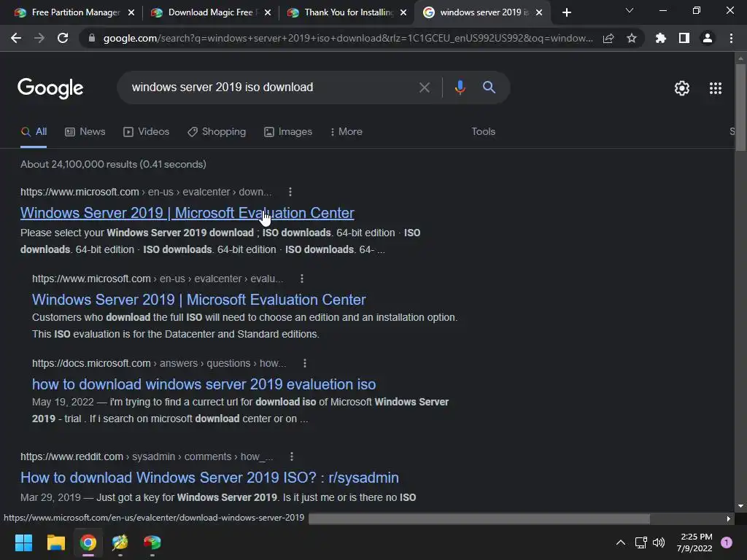Open options for evalcenter evalu... result

pos(302,279)
